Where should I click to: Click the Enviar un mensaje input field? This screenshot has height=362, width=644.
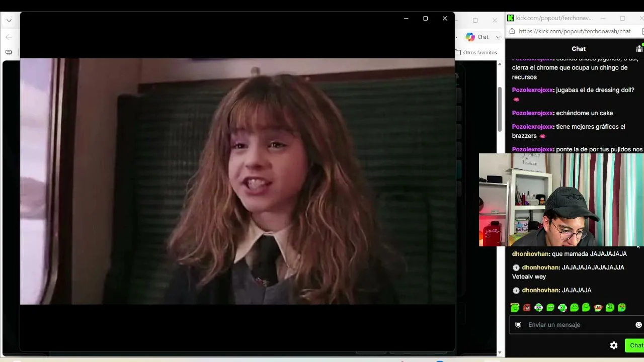[578, 325]
